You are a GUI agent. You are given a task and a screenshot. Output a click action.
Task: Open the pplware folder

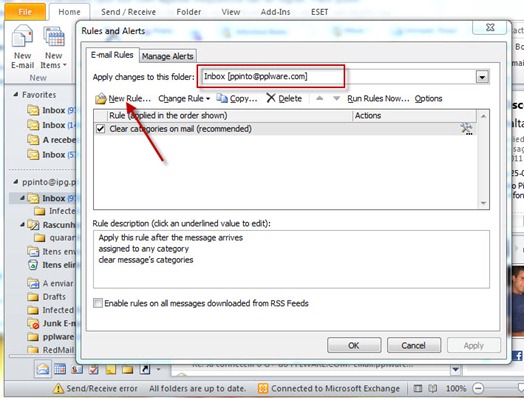point(51,337)
